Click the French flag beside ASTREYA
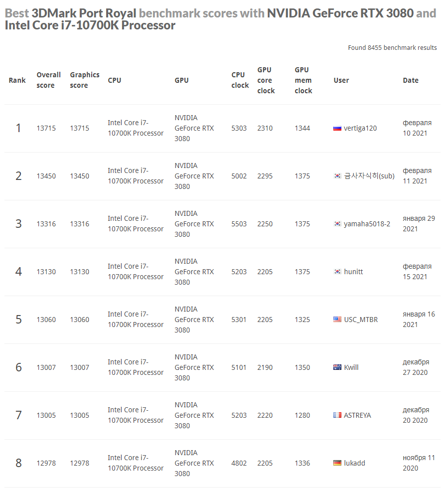This screenshot has height=496, width=448. click(337, 415)
